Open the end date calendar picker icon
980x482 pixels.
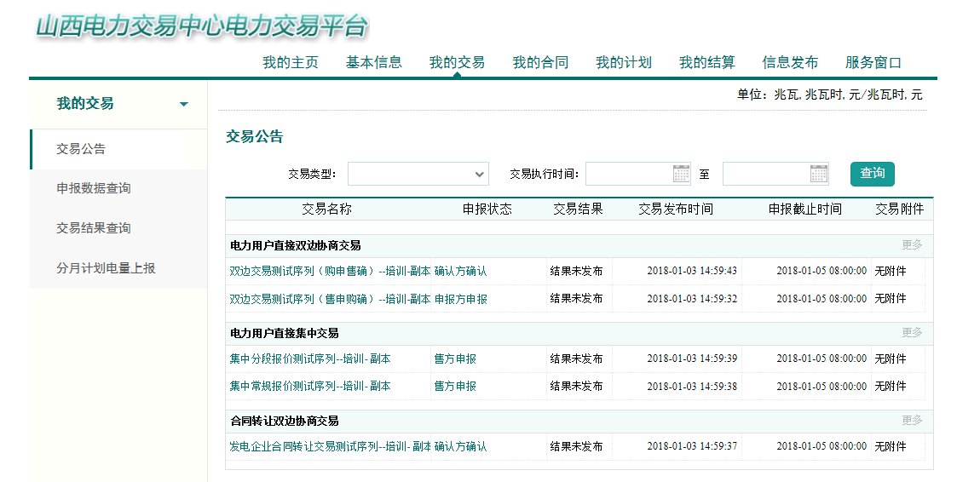point(818,174)
